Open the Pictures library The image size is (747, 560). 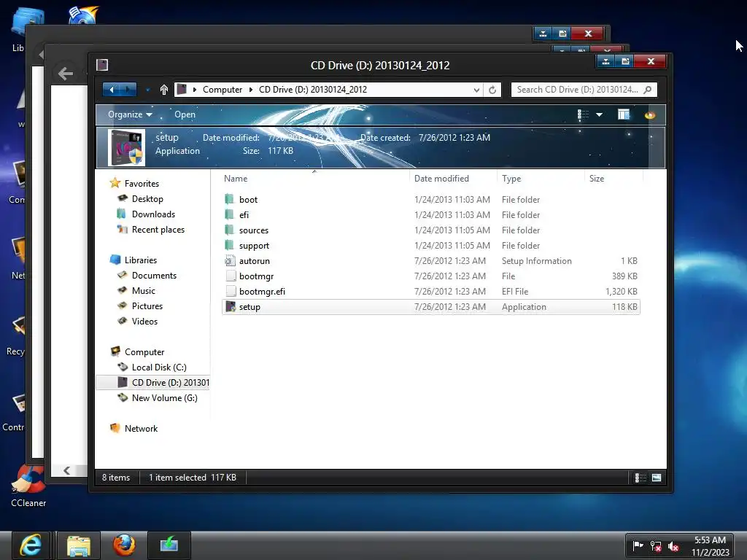[x=147, y=306]
